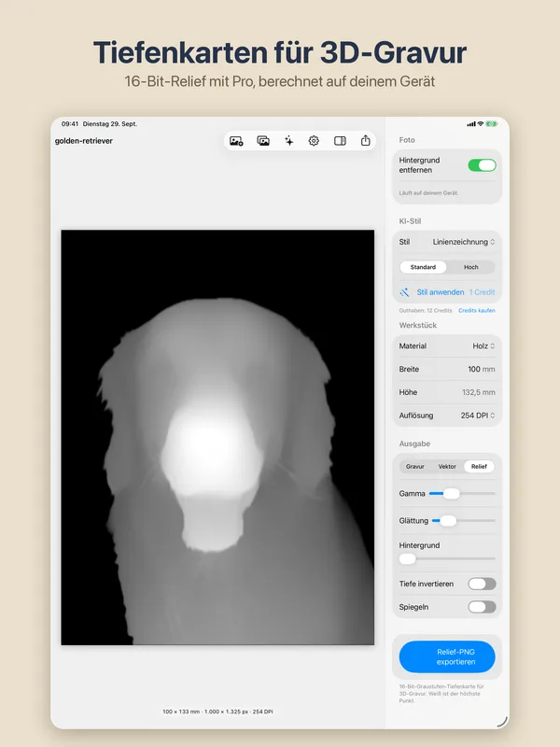Click the 16-Bit-Graustufen-Tiefenkarte description text
The height and width of the screenshot is (747, 560).
(x=441, y=694)
